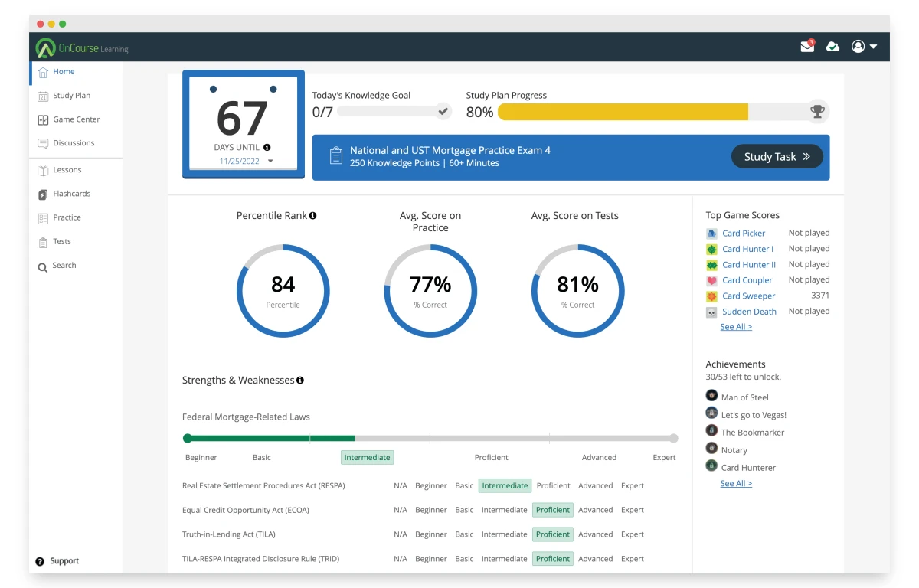Expand the exam date 11/25/2022 dropdown
The image size is (919, 588).
point(270,162)
